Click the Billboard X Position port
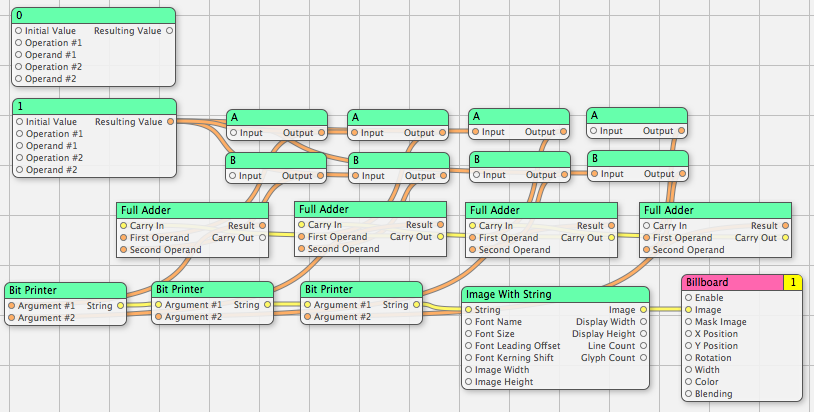The height and width of the screenshot is (412, 814). 688,334
